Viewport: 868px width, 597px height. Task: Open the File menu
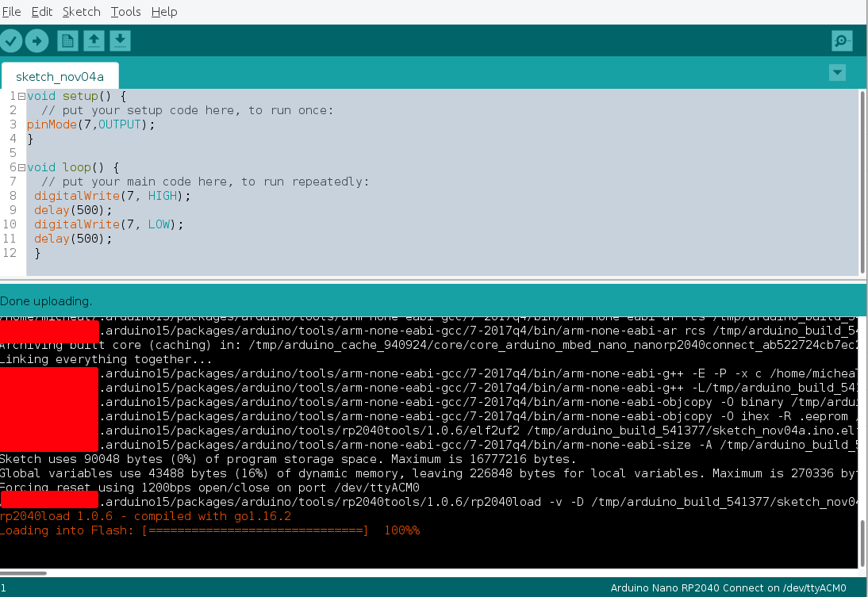pos(12,11)
